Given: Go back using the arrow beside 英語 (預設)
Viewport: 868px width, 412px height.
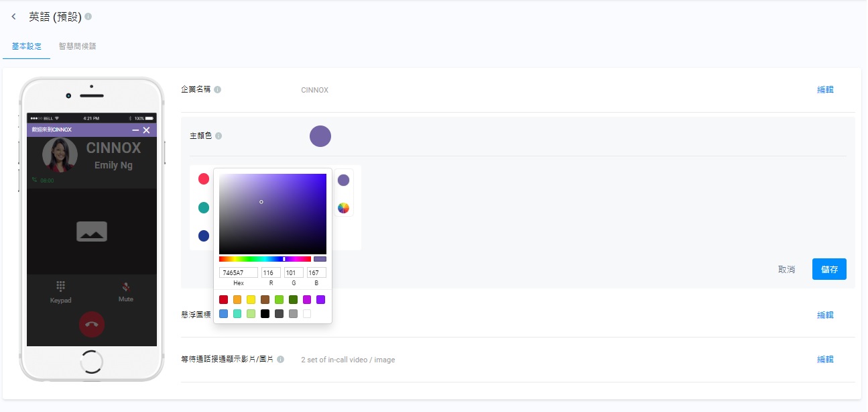Looking at the screenshot, I should point(13,17).
